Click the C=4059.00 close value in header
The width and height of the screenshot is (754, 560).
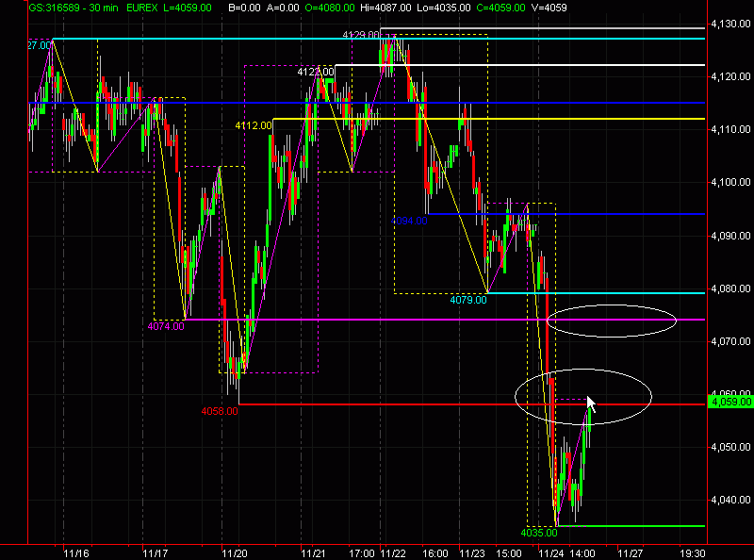point(501,8)
